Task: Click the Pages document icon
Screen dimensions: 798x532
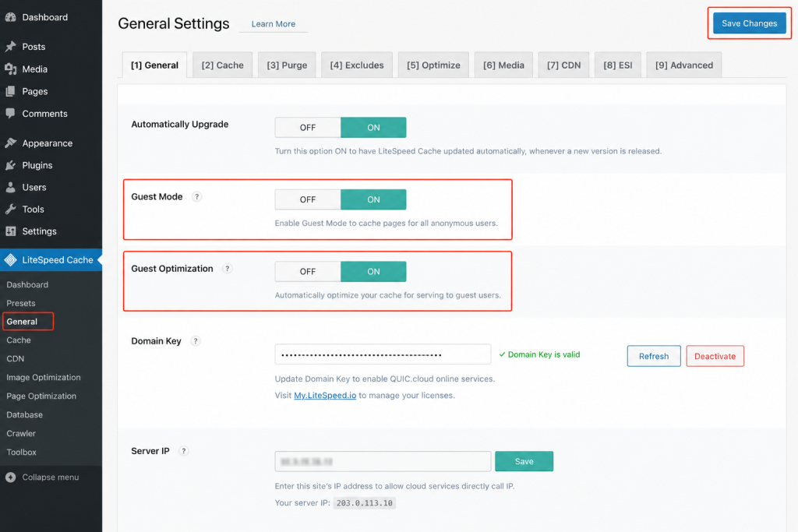Action: [x=10, y=91]
